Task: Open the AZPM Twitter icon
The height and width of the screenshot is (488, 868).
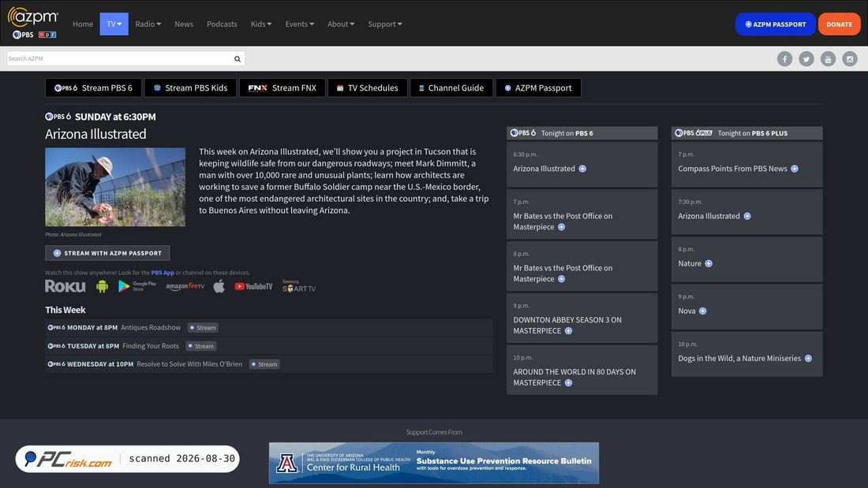Action: click(806, 58)
